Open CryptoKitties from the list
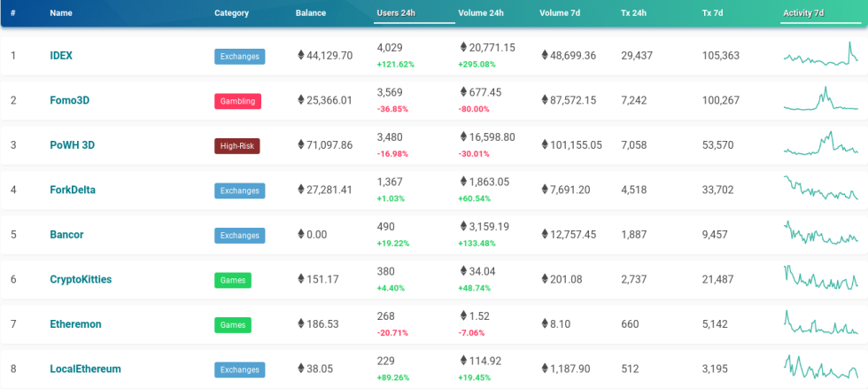 tap(81, 280)
